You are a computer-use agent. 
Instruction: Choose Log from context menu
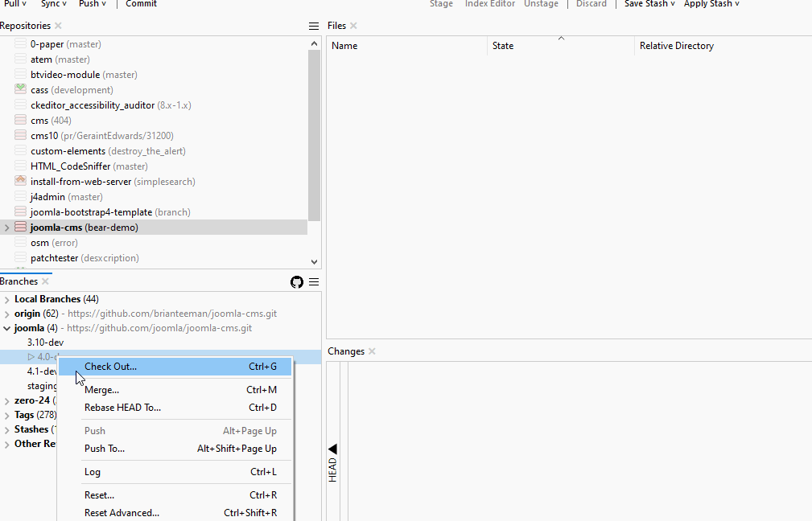pos(175,472)
